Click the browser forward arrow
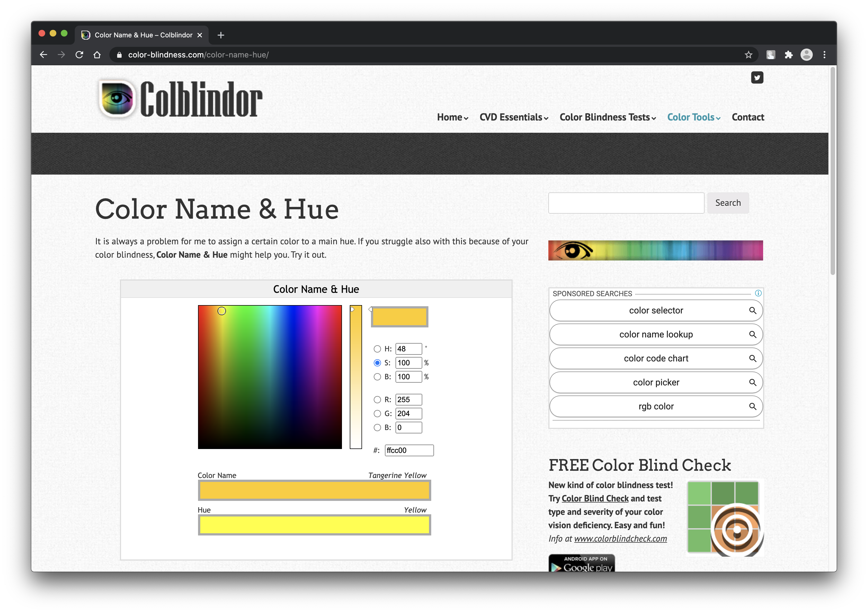Screen dimensions: 868x613 (x=61, y=55)
